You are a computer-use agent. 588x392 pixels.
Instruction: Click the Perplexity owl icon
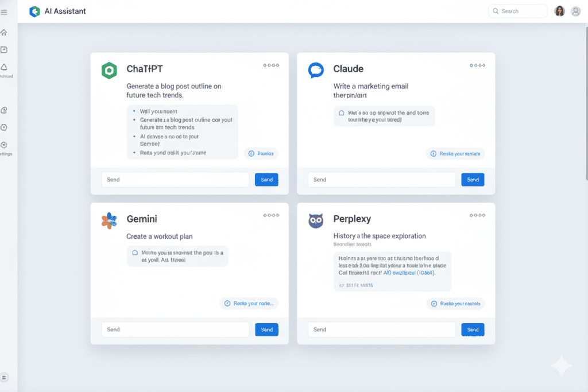click(x=316, y=220)
